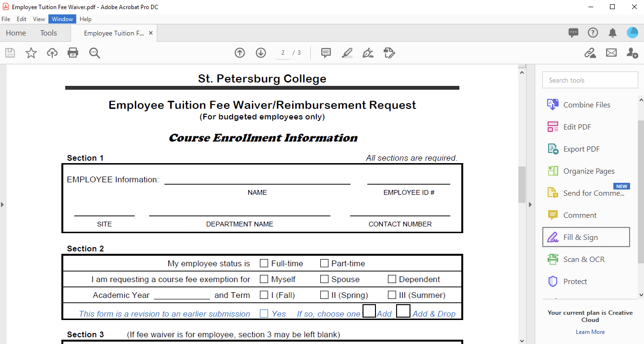Click the Learn More link
The width and height of the screenshot is (644, 344).
pyautogui.click(x=590, y=332)
